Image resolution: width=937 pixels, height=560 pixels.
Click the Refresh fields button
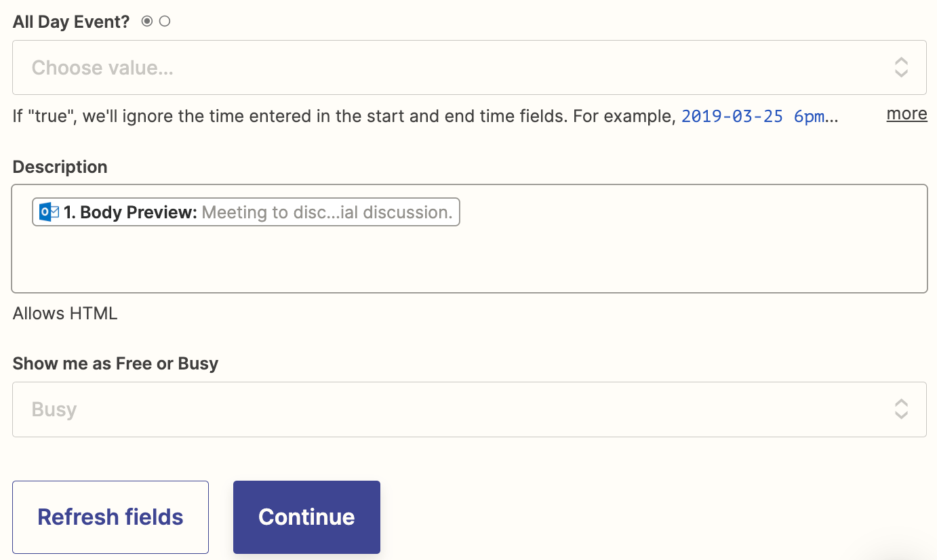tap(111, 517)
